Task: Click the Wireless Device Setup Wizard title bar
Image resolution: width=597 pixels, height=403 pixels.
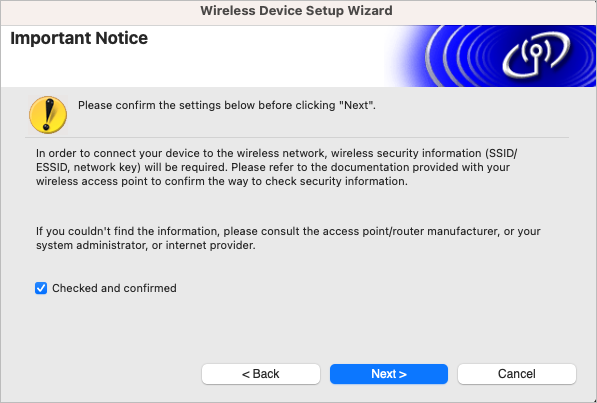Action: pos(297,11)
